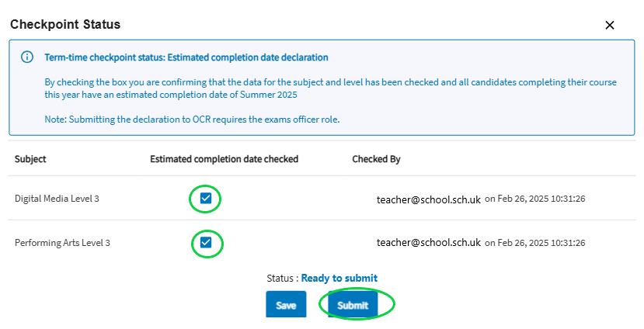Select the Digital Media Level 3 subject row
Screen dimensions: 644x329
click(x=322, y=199)
